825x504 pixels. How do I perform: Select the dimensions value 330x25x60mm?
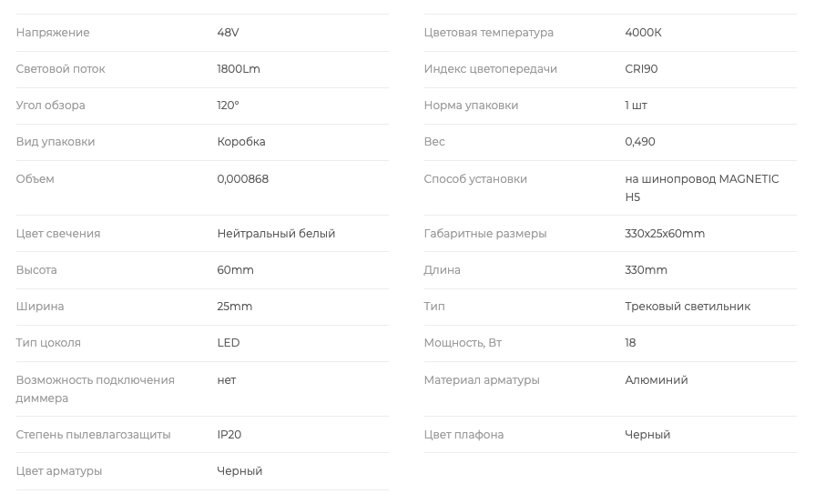click(665, 234)
